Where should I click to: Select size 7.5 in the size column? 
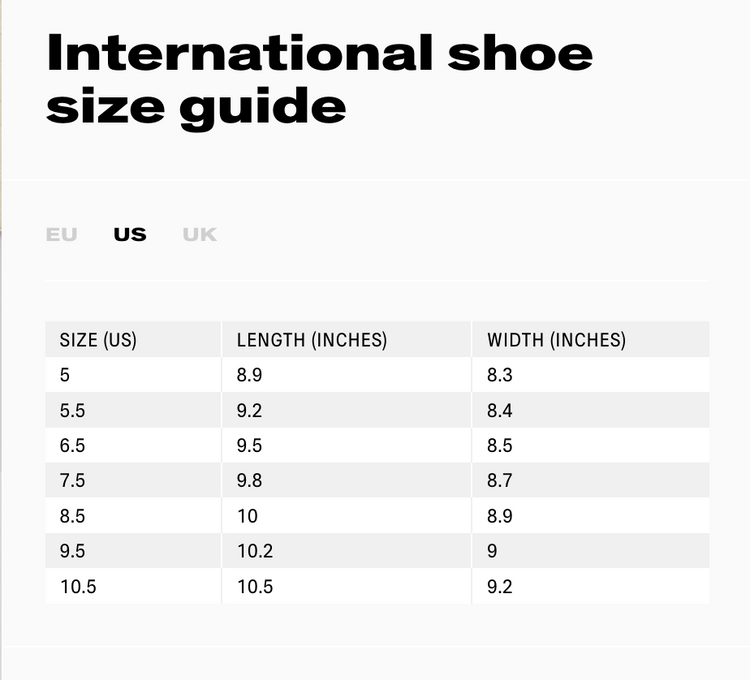(x=72, y=481)
